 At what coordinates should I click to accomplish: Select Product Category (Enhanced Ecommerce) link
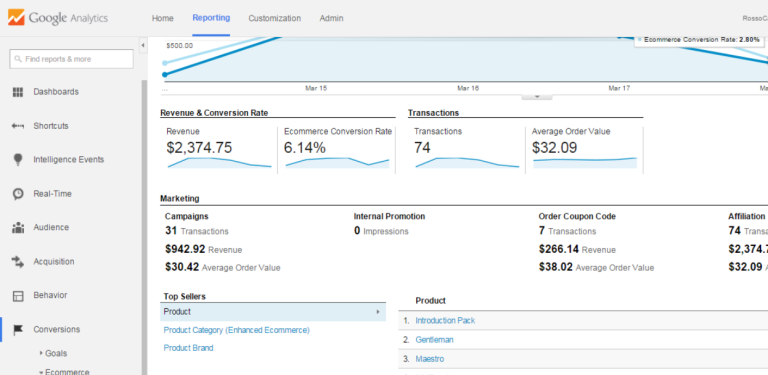(237, 330)
